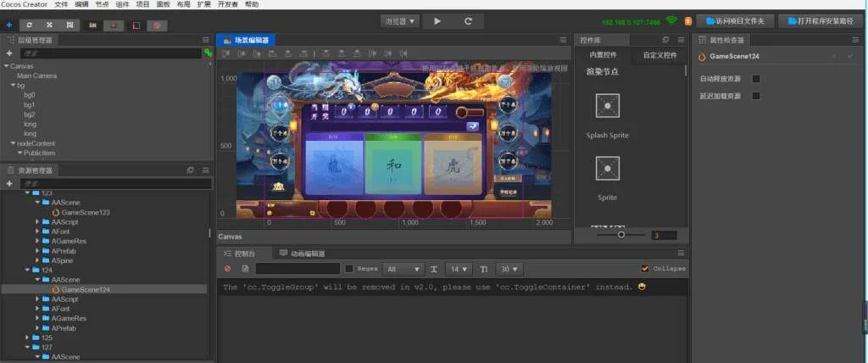This screenshot has height=363, width=868.
Task: Click first align icon in scene toolbar
Action: tap(225, 53)
